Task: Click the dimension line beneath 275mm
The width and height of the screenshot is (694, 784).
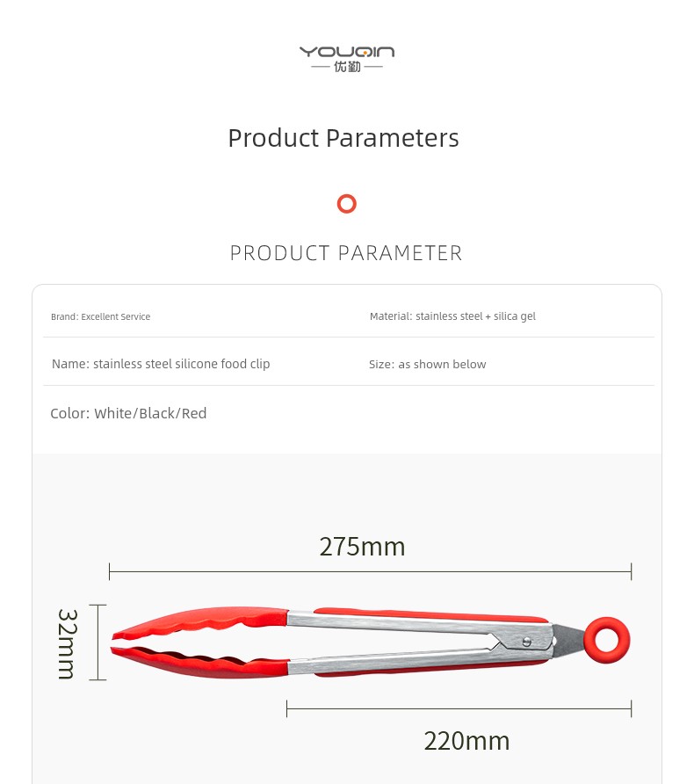Action: pyautogui.click(x=370, y=572)
